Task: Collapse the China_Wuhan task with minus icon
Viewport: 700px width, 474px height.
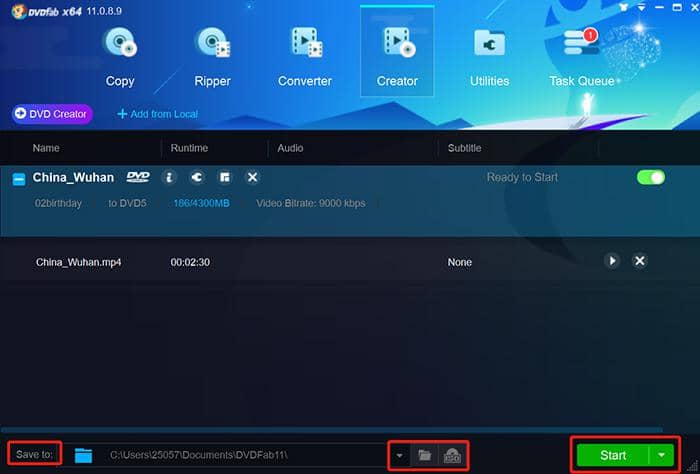Action: [x=19, y=179]
